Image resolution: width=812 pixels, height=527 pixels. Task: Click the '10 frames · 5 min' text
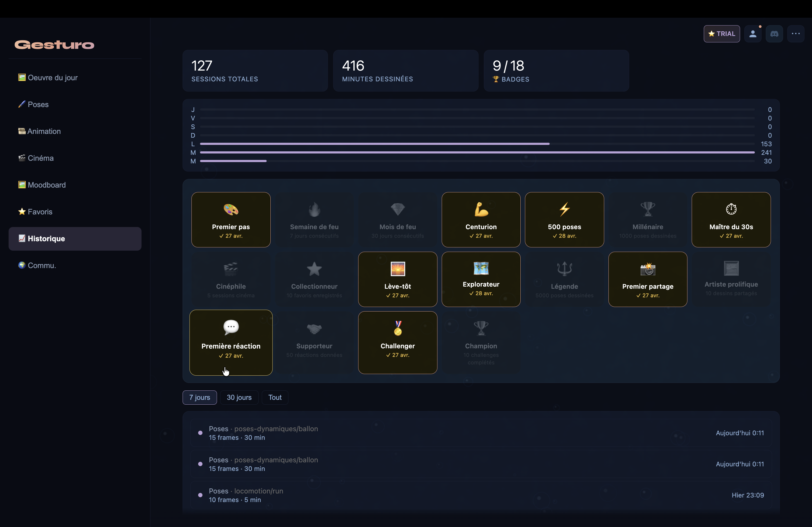235,500
